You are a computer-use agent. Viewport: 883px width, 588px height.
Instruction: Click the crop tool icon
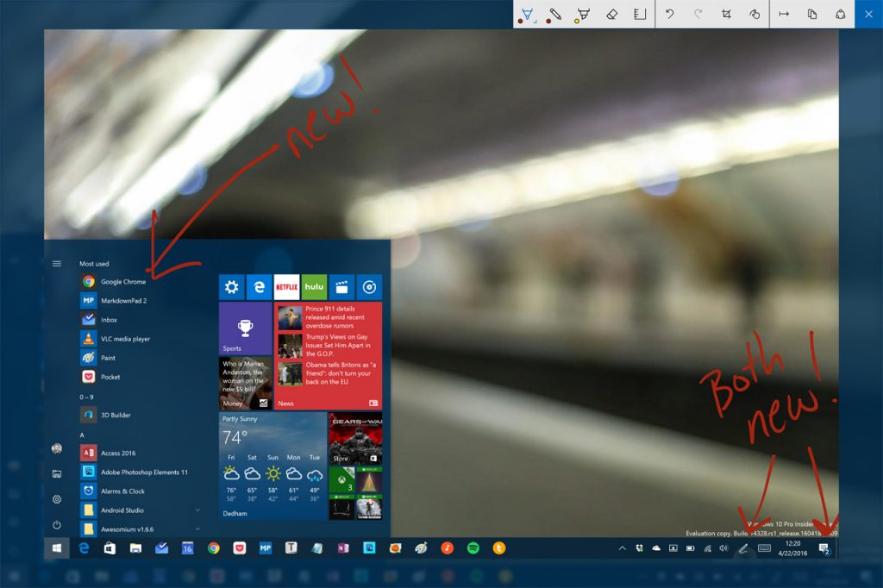click(x=726, y=14)
